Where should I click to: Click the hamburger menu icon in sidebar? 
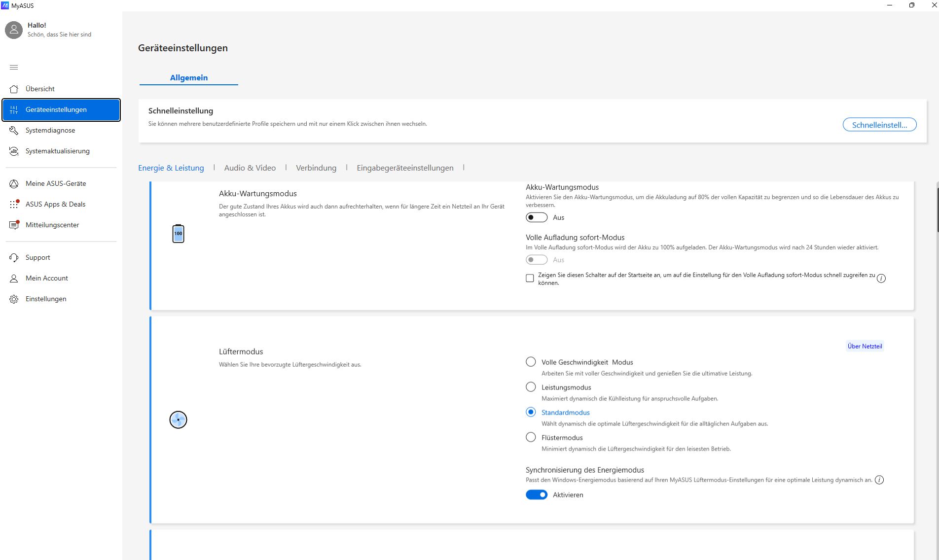click(x=14, y=67)
